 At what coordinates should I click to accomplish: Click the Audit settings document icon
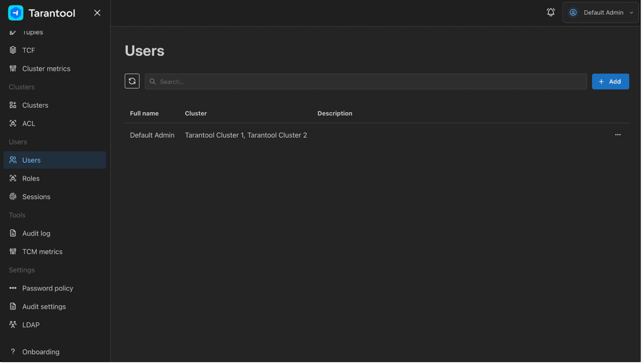[13, 307]
